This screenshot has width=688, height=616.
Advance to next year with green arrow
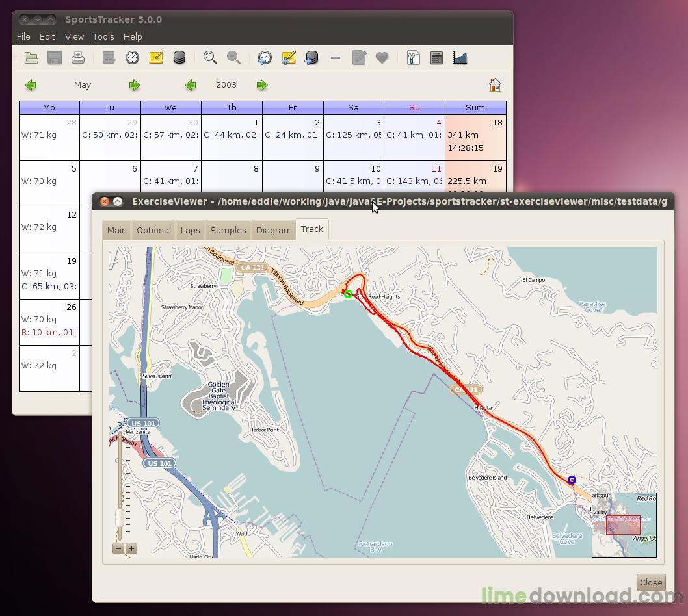point(262,85)
